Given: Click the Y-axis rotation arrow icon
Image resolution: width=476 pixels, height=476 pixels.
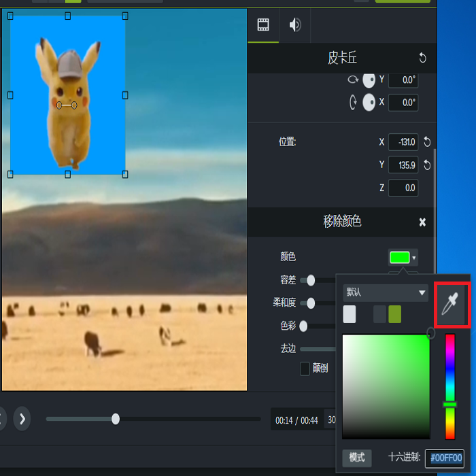Looking at the screenshot, I should pyautogui.click(x=353, y=80).
